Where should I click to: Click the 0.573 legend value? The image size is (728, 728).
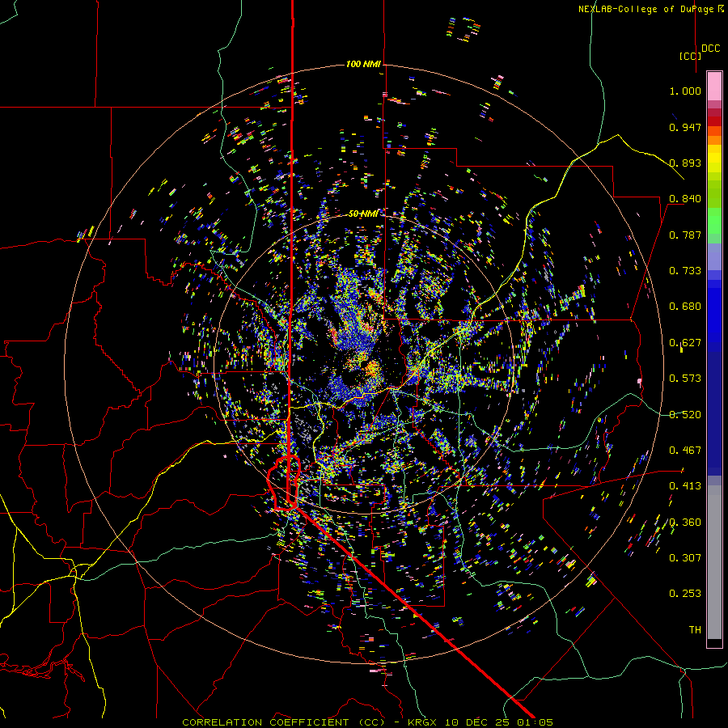(685, 379)
